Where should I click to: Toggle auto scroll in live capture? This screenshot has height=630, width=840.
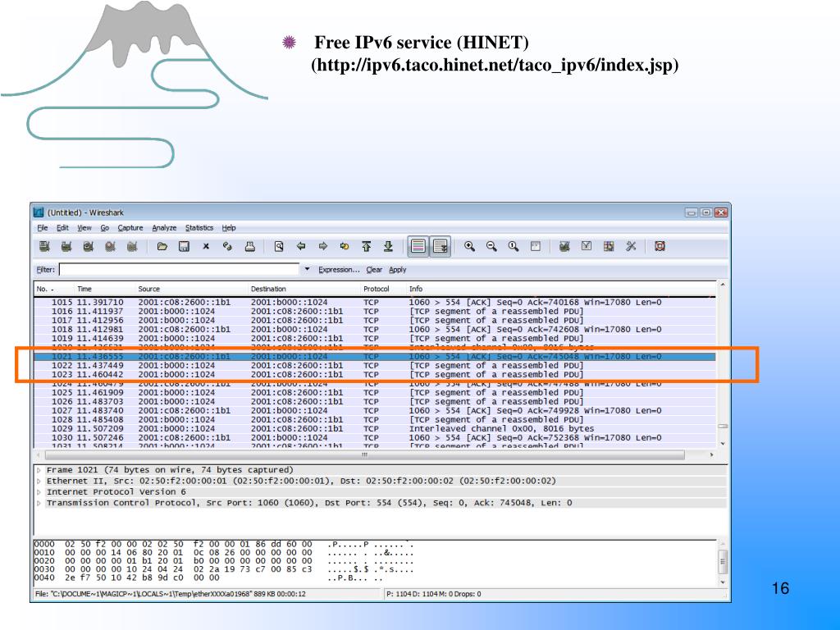[441, 246]
